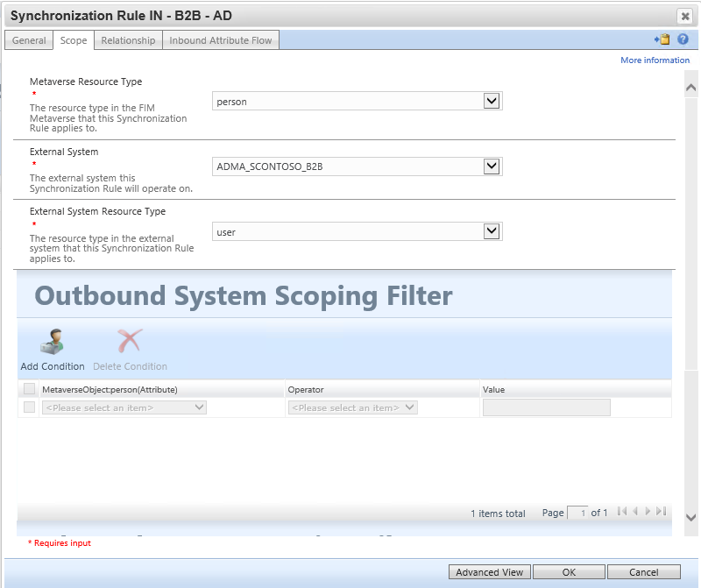This screenshot has width=701, height=588.
Task: Click the next page arrow icon
Action: click(x=648, y=513)
